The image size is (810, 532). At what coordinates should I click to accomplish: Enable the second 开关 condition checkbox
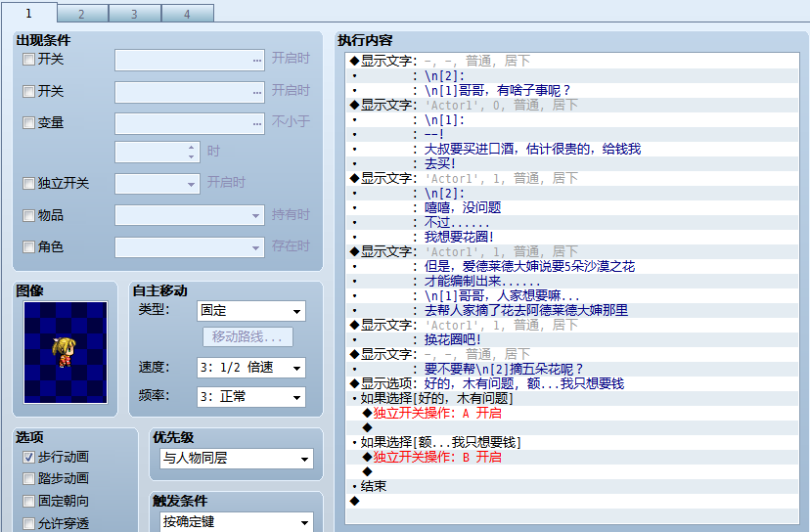(29, 91)
